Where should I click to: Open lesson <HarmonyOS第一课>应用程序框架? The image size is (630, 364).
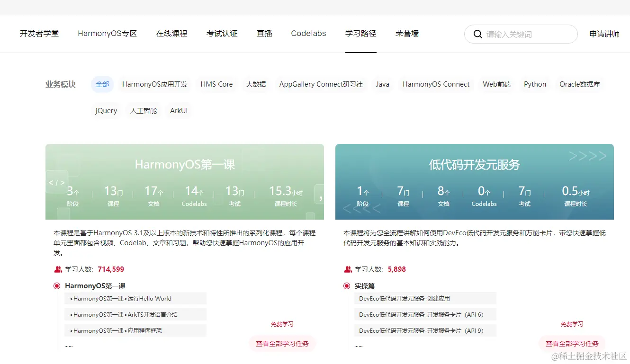(135, 330)
